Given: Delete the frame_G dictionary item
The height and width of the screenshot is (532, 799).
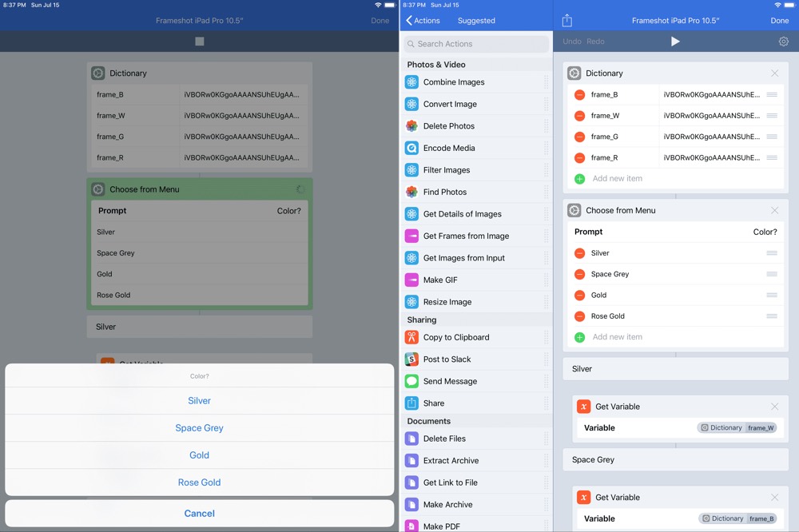Looking at the screenshot, I should [579, 137].
